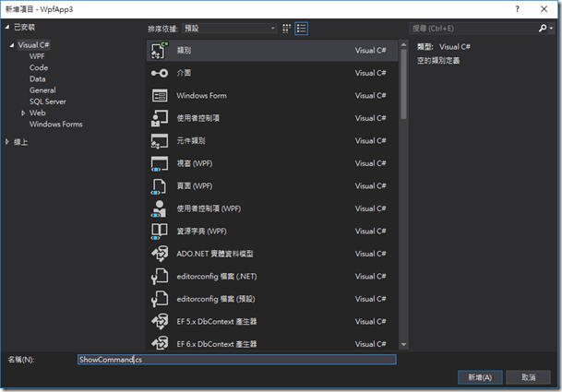
Task: Switch to medium icons list view
Action: point(301,29)
